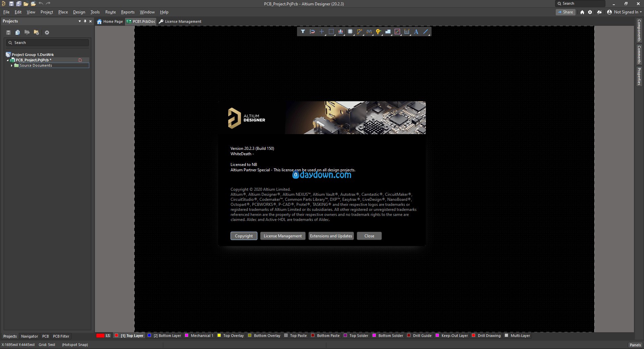Select the Top Layer tab
This screenshot has height=349, width=644.
coord(129,336)
